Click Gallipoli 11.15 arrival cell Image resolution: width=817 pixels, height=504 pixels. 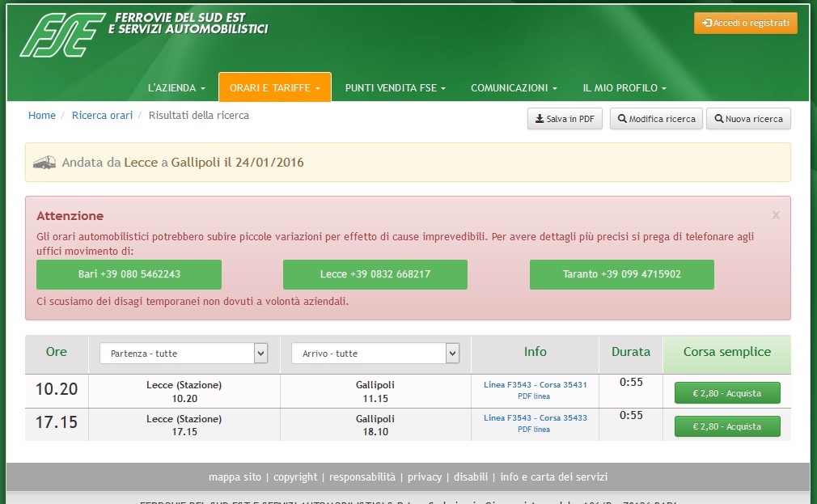coord(375,392)
